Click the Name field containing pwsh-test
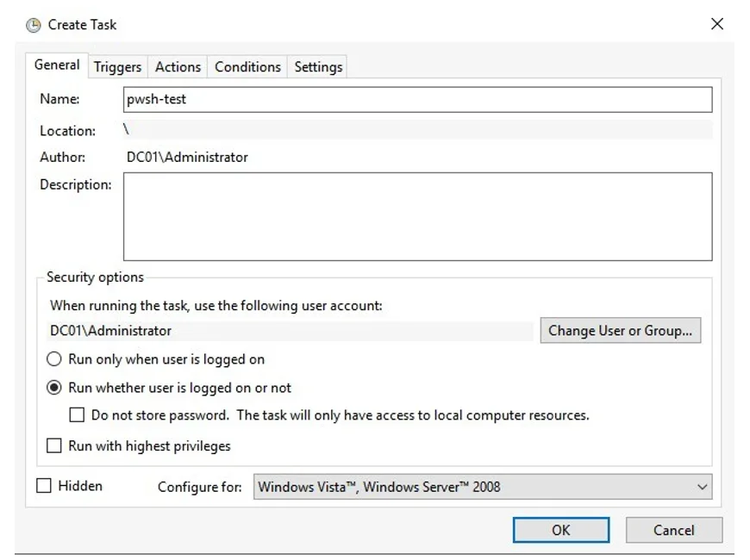 coord(417,100)
